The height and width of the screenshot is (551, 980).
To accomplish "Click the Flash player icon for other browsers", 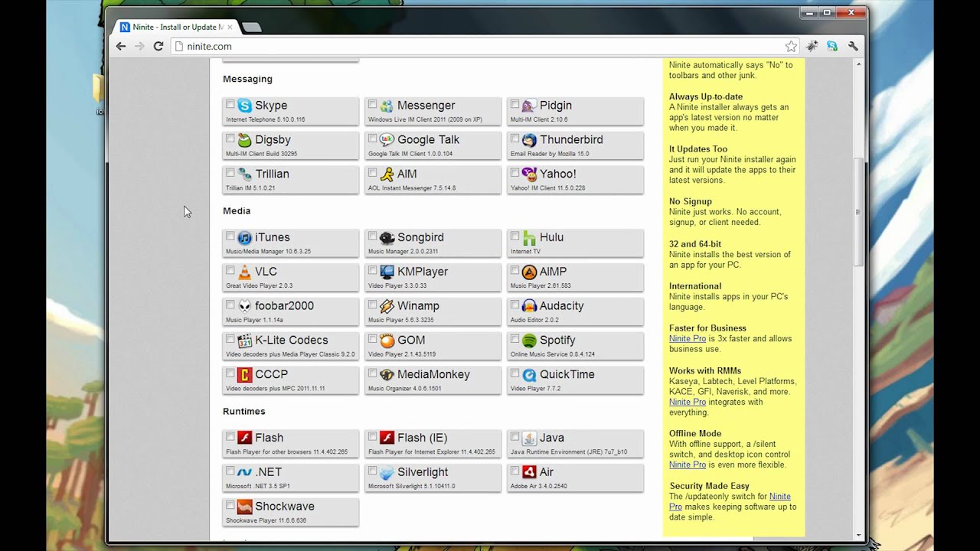I will 244,439.
